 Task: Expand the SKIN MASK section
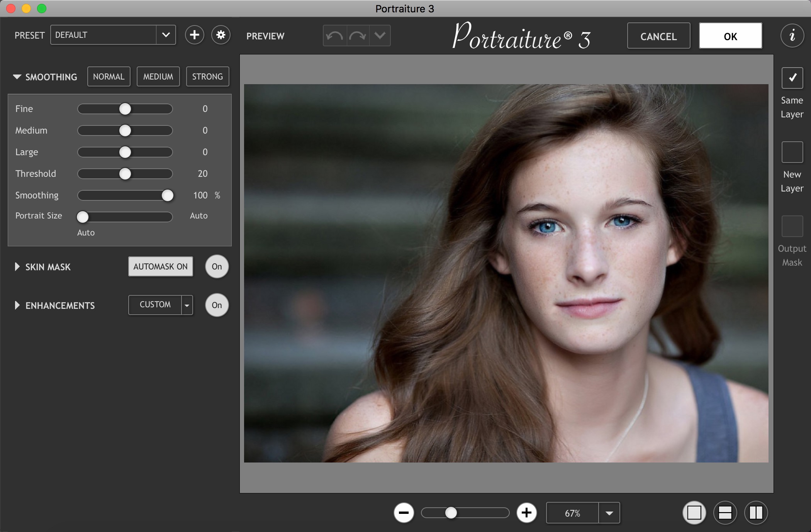(x=17, y=267)
